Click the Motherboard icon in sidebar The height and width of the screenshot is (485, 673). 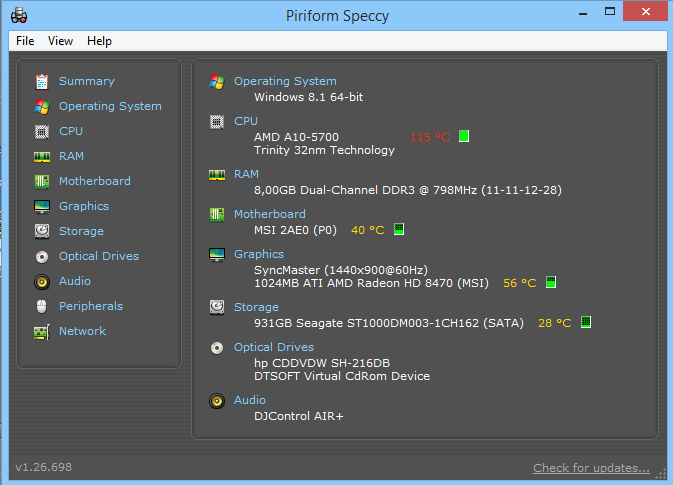point(41,181)
